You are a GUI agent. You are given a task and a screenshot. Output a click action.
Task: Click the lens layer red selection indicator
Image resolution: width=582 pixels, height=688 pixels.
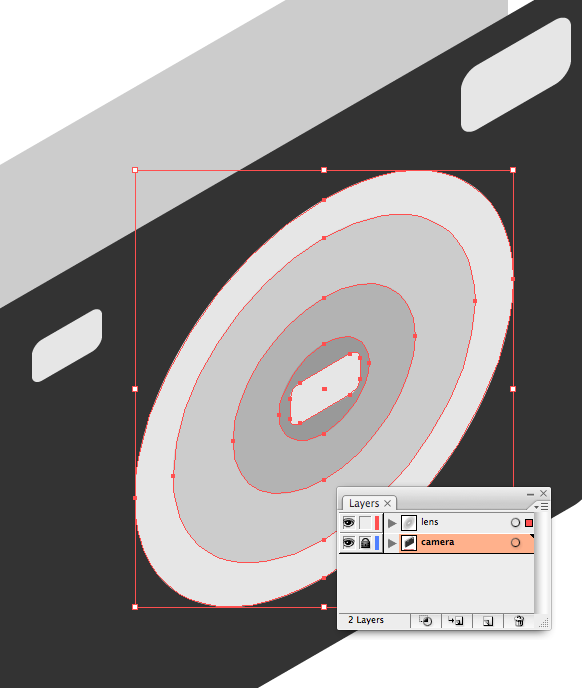pos(529,523)
